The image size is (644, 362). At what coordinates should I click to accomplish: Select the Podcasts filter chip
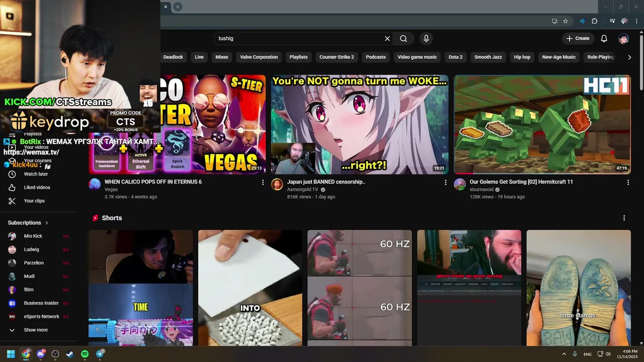click(376, 57)
